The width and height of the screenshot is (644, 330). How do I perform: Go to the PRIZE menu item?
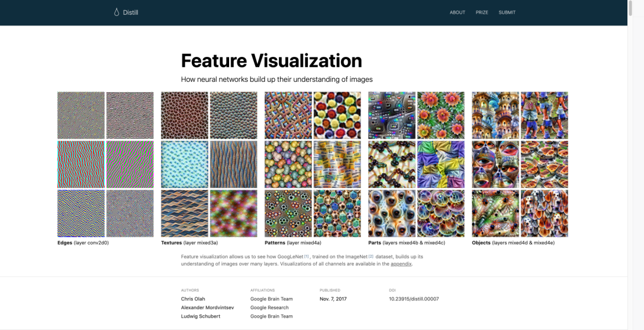(x=482, y=12)
